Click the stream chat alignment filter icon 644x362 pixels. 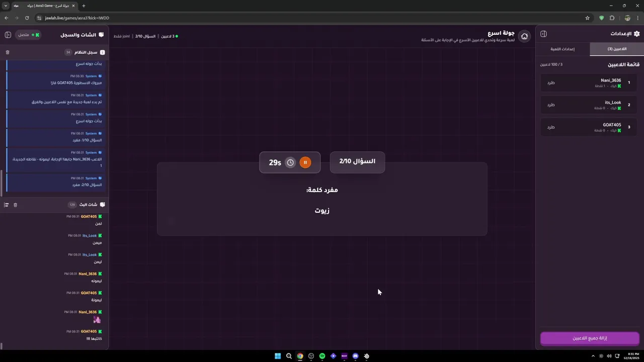(7, 205)
